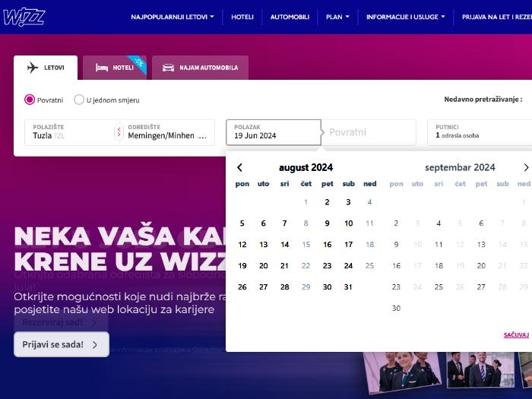Select August 30 in the calendar
The image size is (532, 399).
(x=327, y=287)
